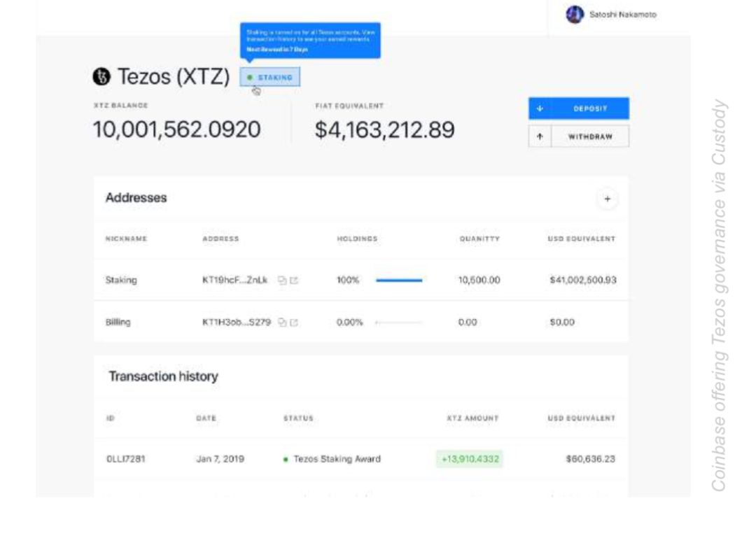Click the Addresses section heading
Viewport: 756px width, 552px height.
tap(136, 197)
